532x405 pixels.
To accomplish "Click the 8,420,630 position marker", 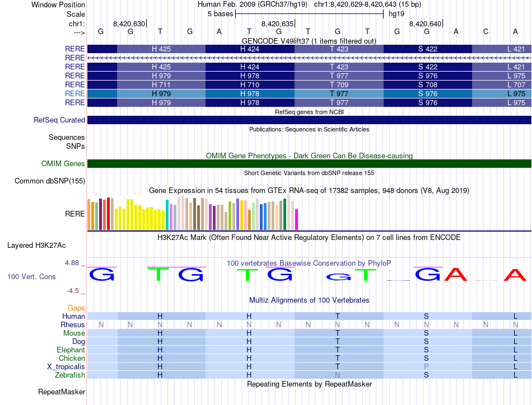I will pos(129,23).
